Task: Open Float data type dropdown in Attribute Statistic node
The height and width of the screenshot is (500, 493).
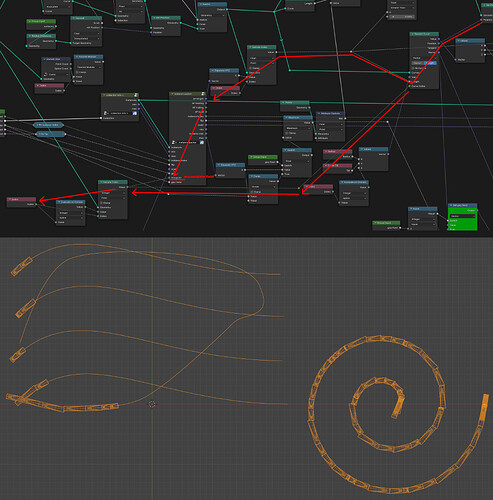Action: [x=330, y=124]
